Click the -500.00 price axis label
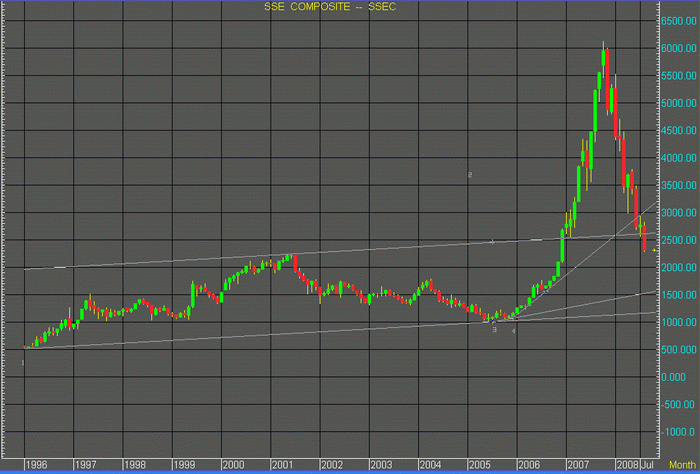700x474 pixels. tap(678, 405)
